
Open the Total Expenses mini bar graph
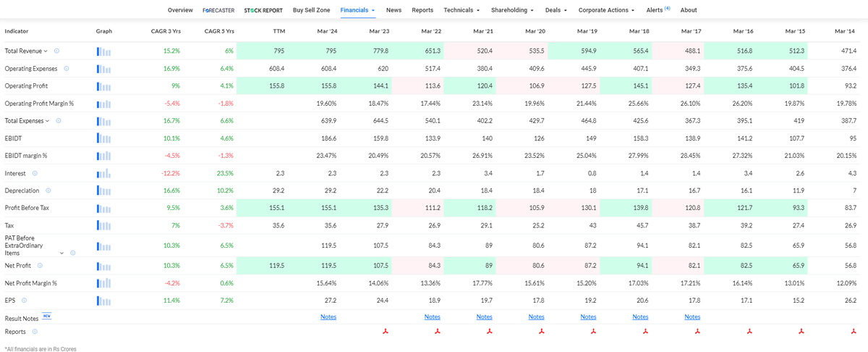pyautogui.click(x=103, y=121)
